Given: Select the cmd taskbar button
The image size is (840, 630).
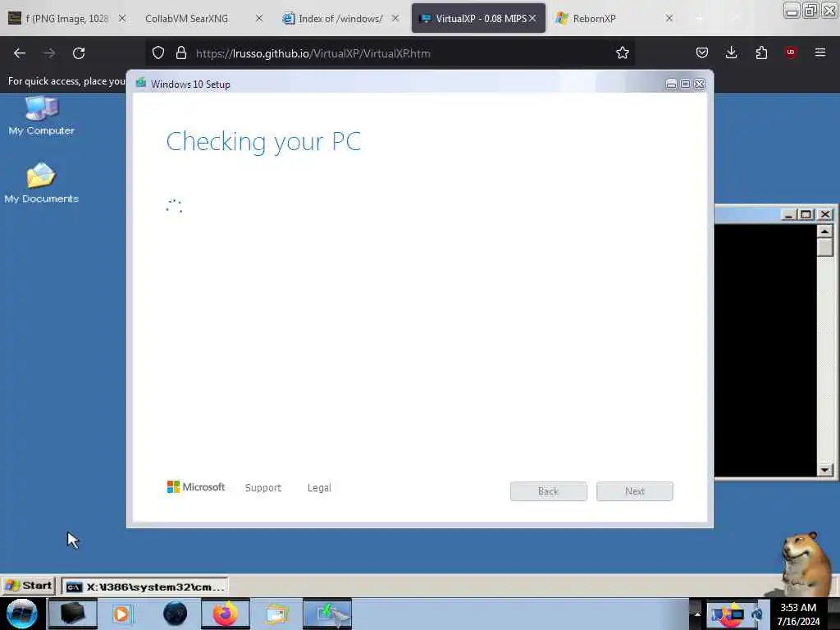Looking at the screenshot, I should tap(144, 587).
